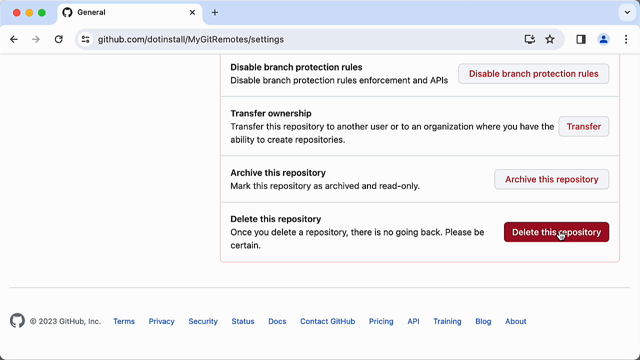The height and width of the screenshot is (360, 640).
Task: Click the Transfer ownership button
Action: (x=584, y=127)
